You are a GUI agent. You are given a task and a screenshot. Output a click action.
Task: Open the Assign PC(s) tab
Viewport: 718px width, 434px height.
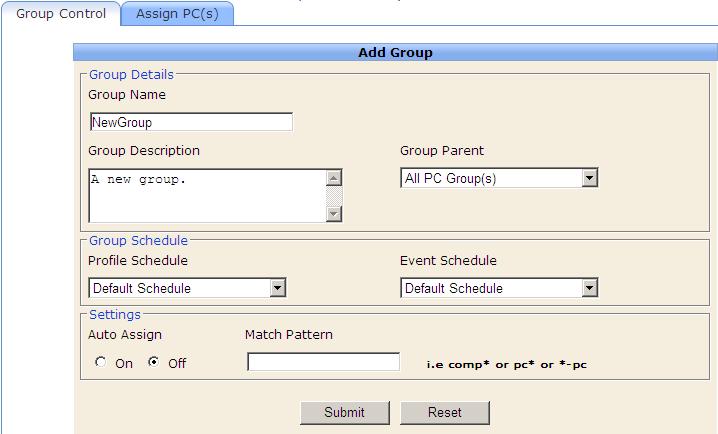tap(177, 14)
